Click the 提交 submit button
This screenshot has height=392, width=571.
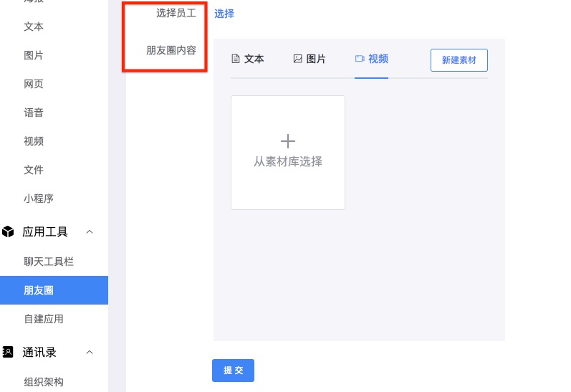pos(233,371)
